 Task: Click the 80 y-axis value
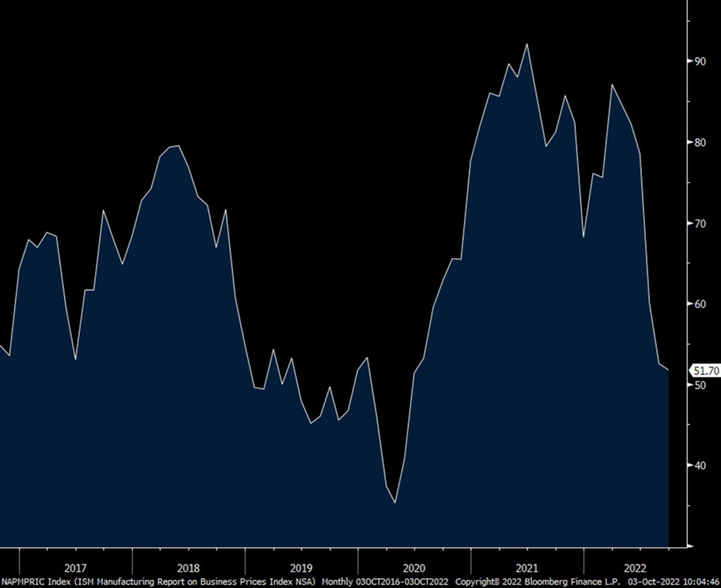pos(700,142)
